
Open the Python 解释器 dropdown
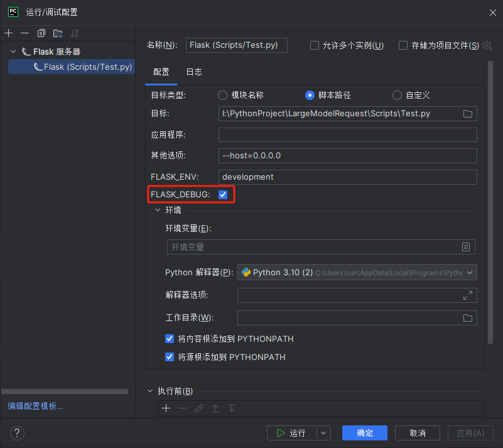(357, 272)
